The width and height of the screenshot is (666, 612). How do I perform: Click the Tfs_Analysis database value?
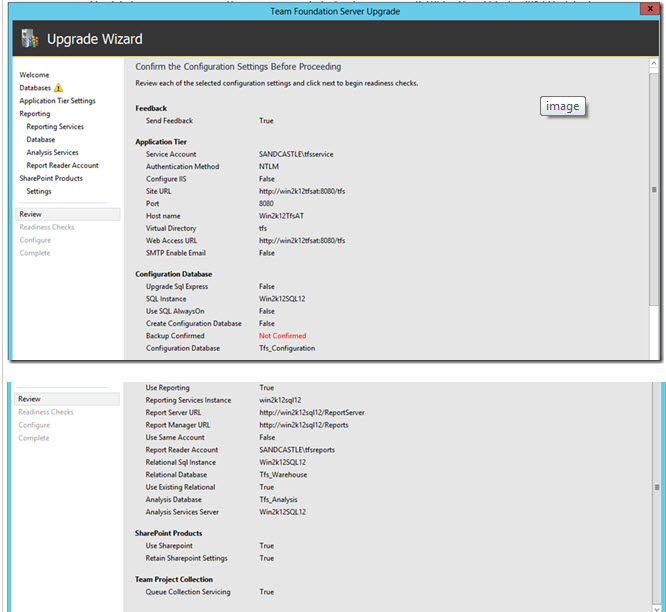(x=278, y=500)
